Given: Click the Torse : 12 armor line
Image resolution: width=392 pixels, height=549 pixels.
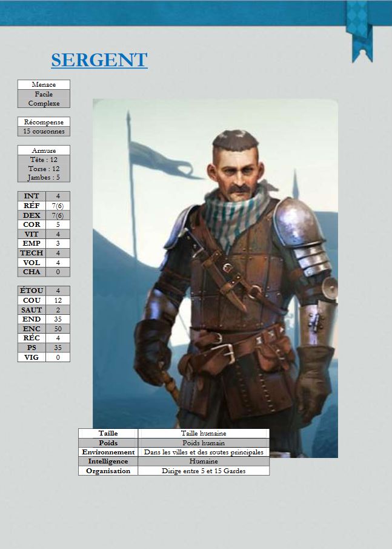Looking at the screenshot, I should pos(44,169).
